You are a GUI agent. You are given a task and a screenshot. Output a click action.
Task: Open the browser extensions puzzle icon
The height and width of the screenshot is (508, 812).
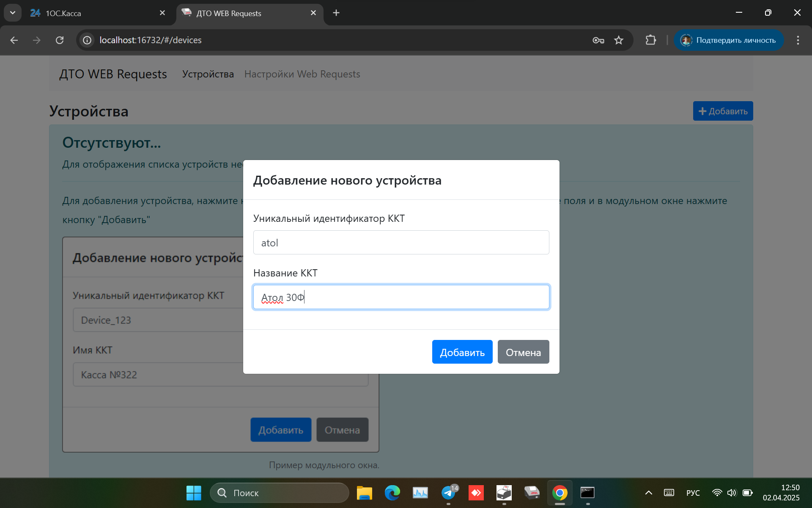pos(651,40)
